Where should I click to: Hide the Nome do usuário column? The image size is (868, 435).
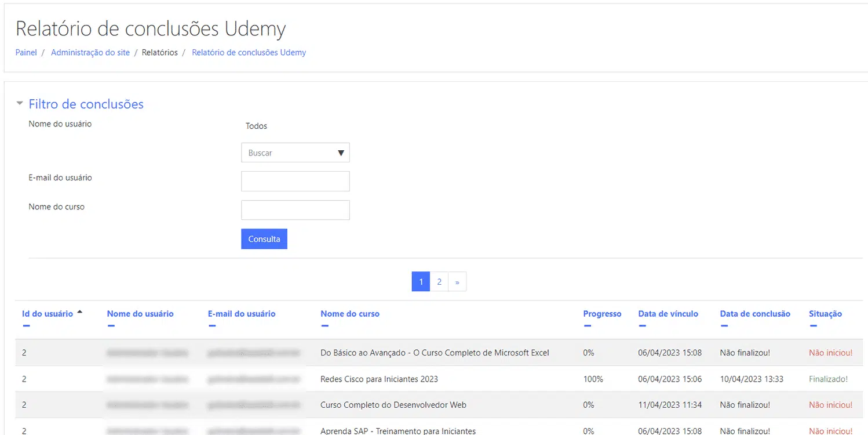tap(111, 326)
